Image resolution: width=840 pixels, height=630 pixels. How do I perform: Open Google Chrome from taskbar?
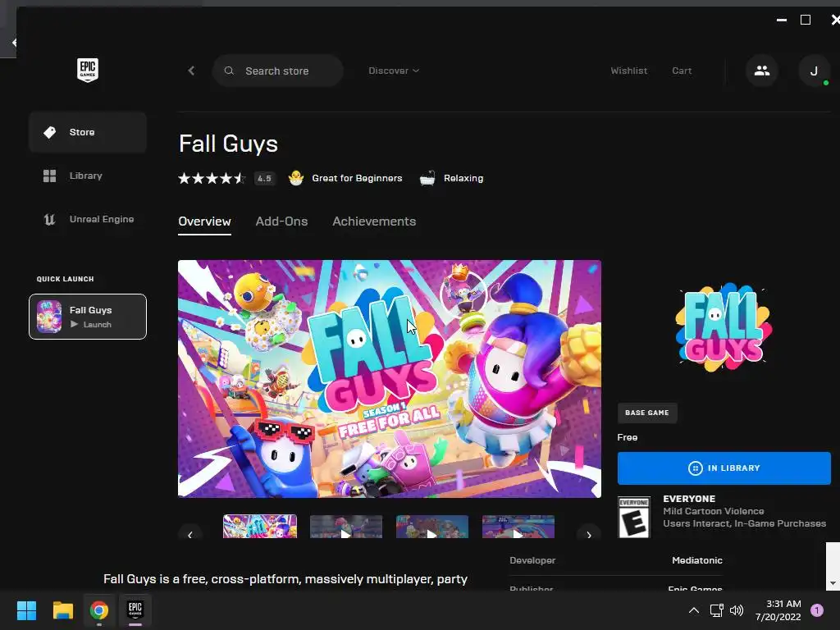[x=99, y=610]
